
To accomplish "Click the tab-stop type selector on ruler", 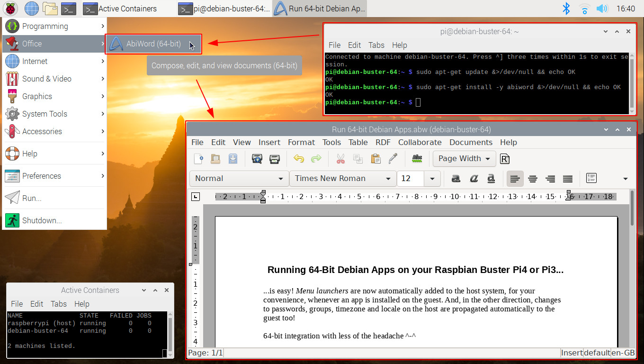I will pyautogui.click(x=196, y=196).
